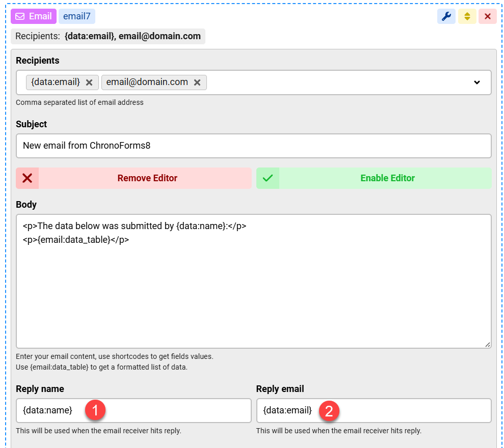The width and height of the screenshot is (504, 448).
Task: Click the green checkmark beside Enable Editor
Action: (268, 178)
